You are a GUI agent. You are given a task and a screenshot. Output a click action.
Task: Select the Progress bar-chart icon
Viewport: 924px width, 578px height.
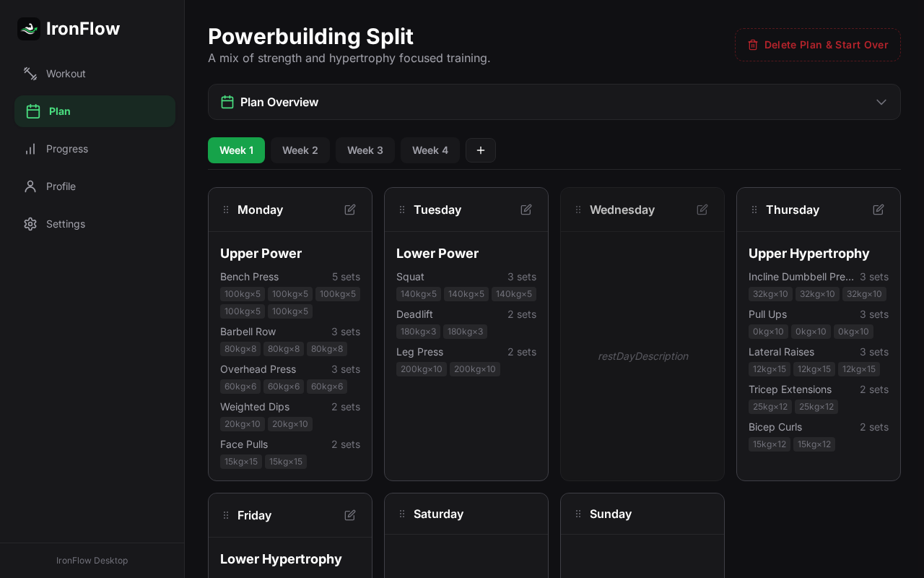(x=30, y=149)
